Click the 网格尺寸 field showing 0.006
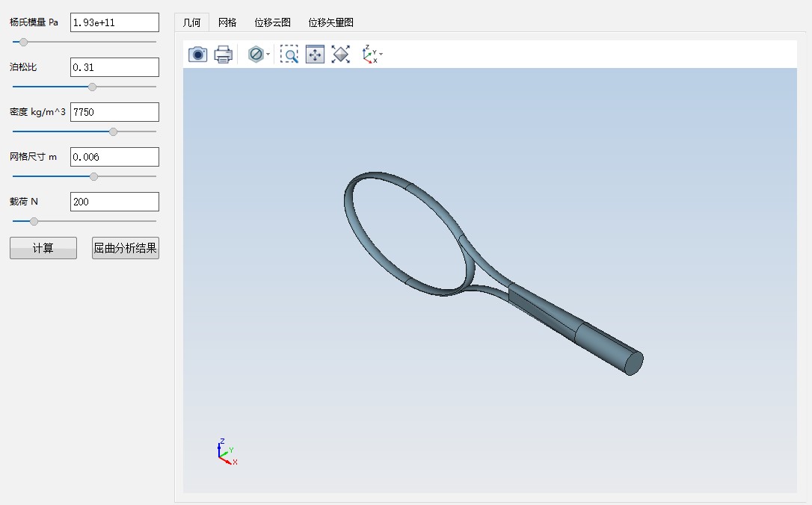Image resolution: width=812 pixels, height=505 pixels. pos(114,157)
